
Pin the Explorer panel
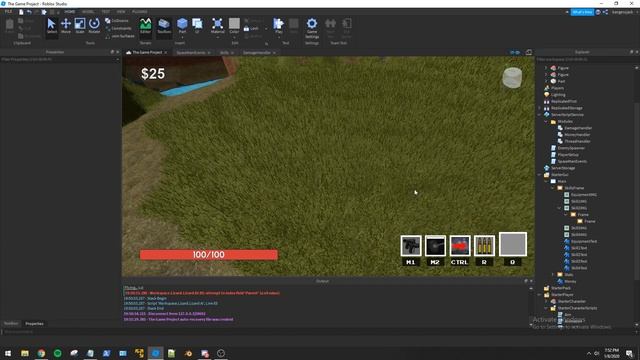[631, 52]
